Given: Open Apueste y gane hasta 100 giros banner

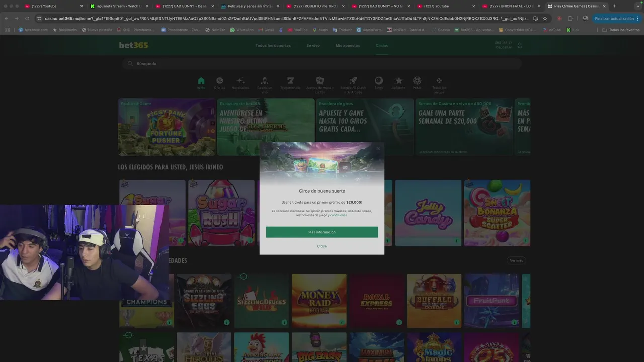Looking at the screenshot, I should coord(364,127).
